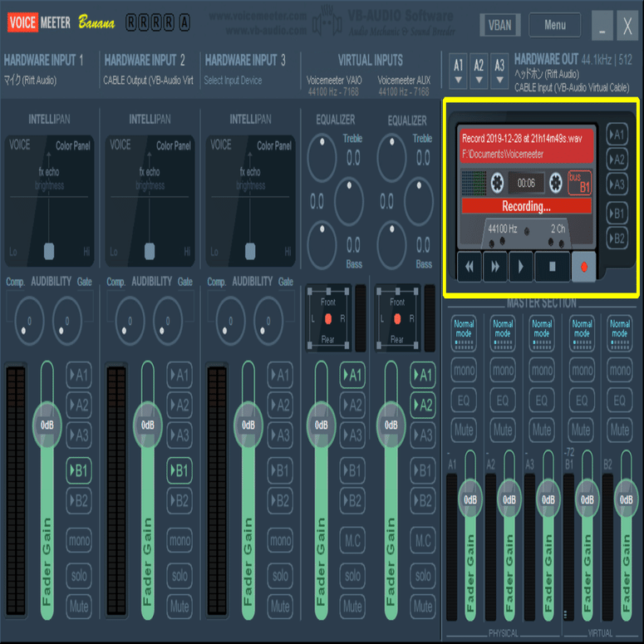The width and height of the screenshot is (644, 644).
Task: Toggle recorder A3 output button
Action: (x=617, y=184)
